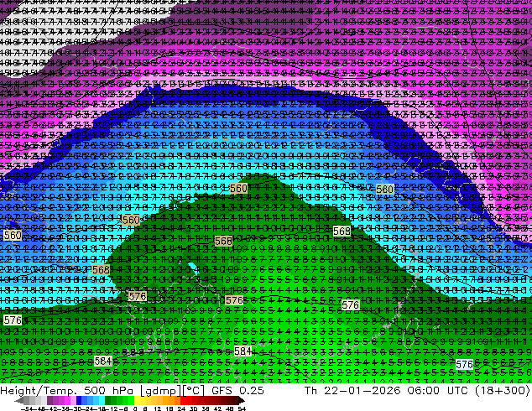532x411 pixels.
Task: Click the "500 hPa" level label
Action: pyautogui.click(x=107, y=391)
